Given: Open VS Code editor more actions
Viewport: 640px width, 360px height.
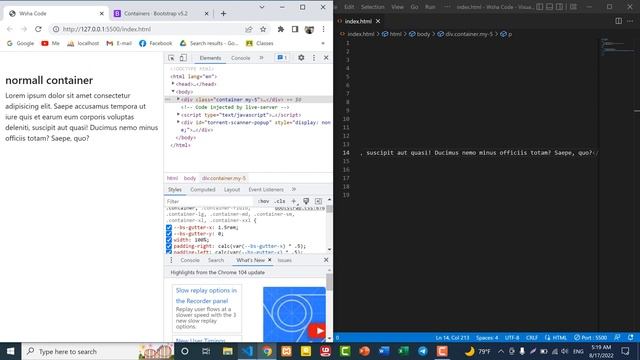Looking at the screenshot, I should pyautogui.click(x=630, y=21).
